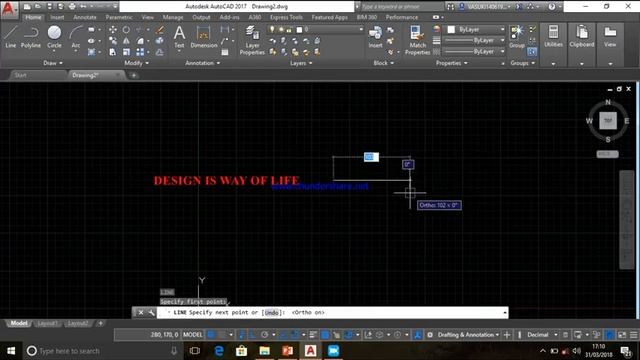This screenshot has height=360, width=640.
Task: Click the layer color swatch in Layers panel
Action: coord(299,29)
